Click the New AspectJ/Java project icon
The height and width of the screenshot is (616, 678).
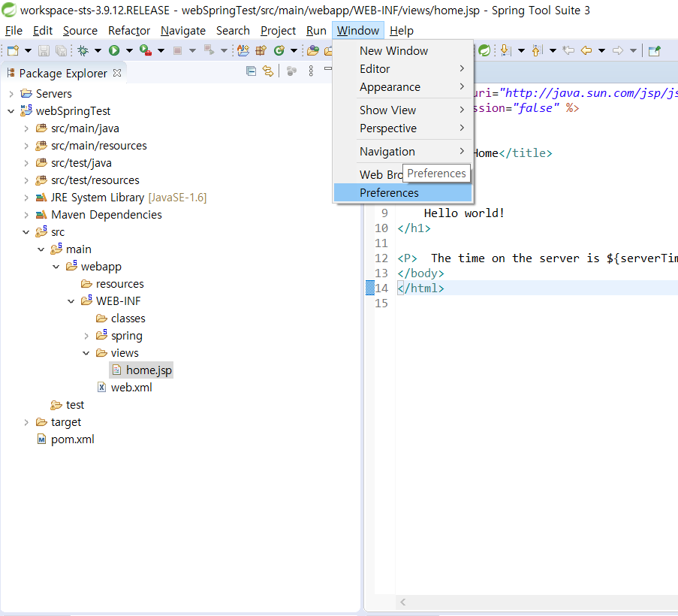[x=243, y=50]
